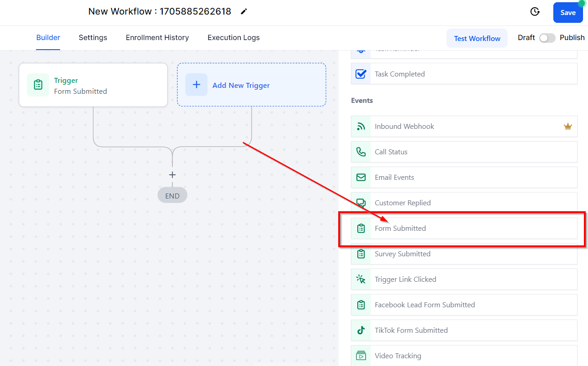The width and height of the screenshot is (588, 366).
Task: Click the plus icon in Add New Trigger
Action: [196, 85]
